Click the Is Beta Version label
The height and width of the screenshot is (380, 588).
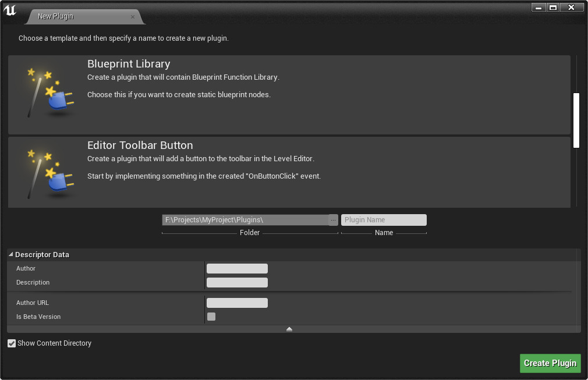(38, 317)
